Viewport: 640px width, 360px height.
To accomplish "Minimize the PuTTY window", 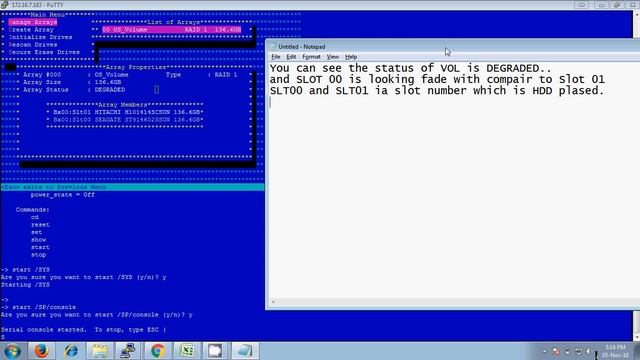I will click(601, 5).
